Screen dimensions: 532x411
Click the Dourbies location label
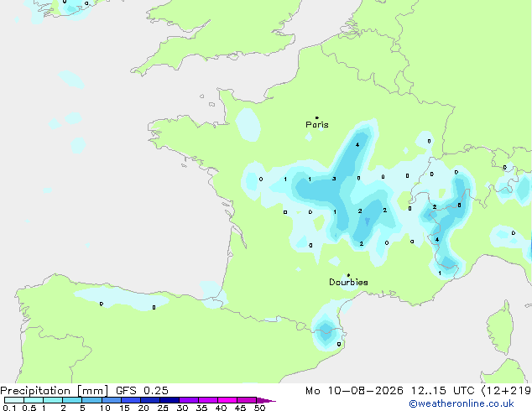(348, 282)
